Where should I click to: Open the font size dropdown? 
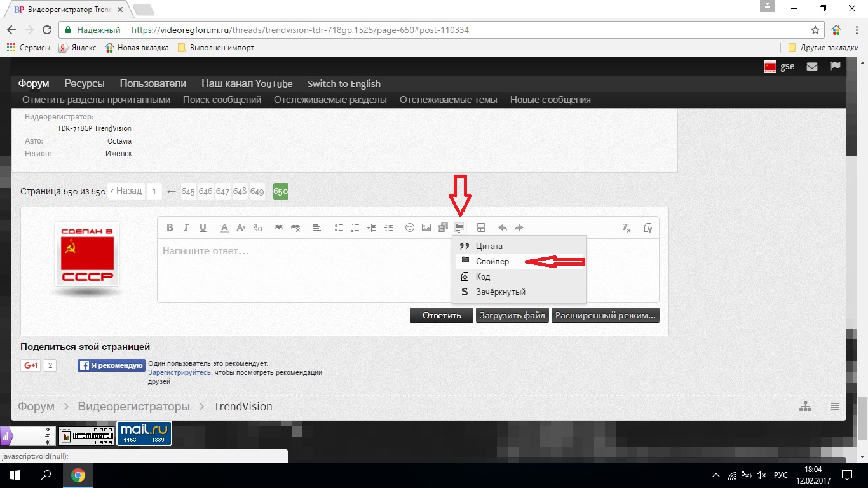click(x=241, y=227)
